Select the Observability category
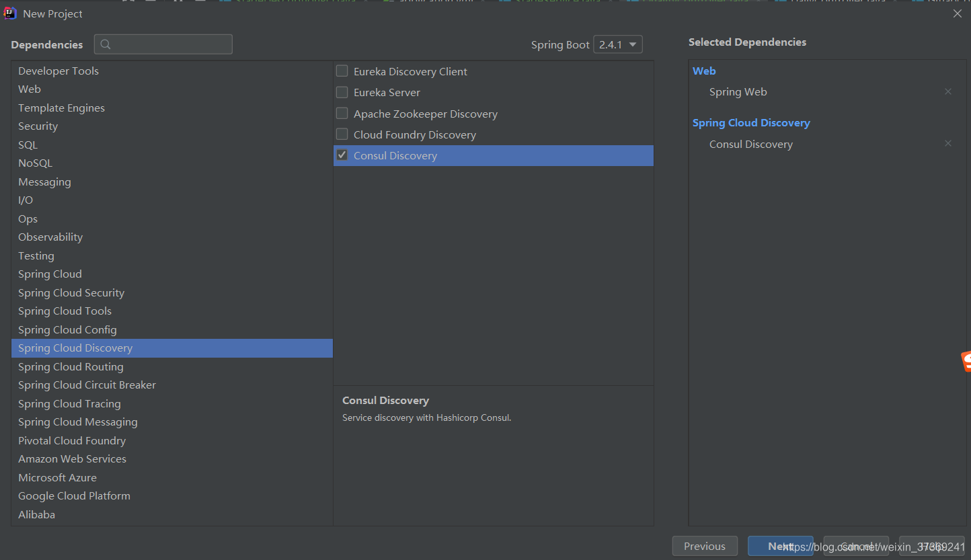 click(172, 237)
